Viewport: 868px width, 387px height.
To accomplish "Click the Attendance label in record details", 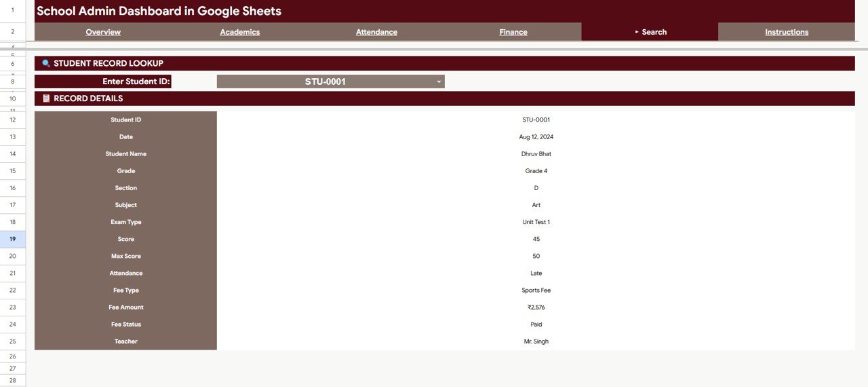I will 125,273.
